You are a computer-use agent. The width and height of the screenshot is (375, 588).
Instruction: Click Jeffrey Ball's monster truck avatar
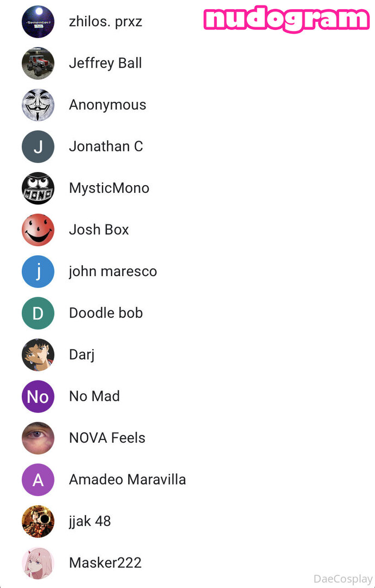pyautogui.click(x=38, y=63)
